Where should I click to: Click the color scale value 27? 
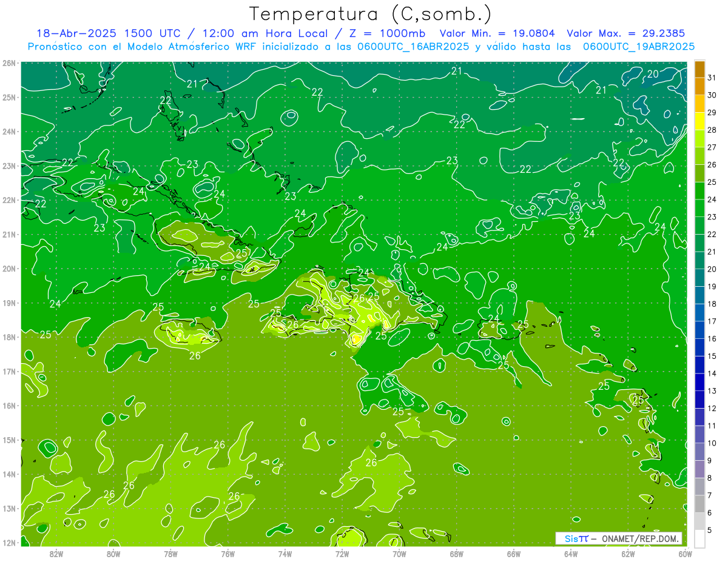(712, 147)
